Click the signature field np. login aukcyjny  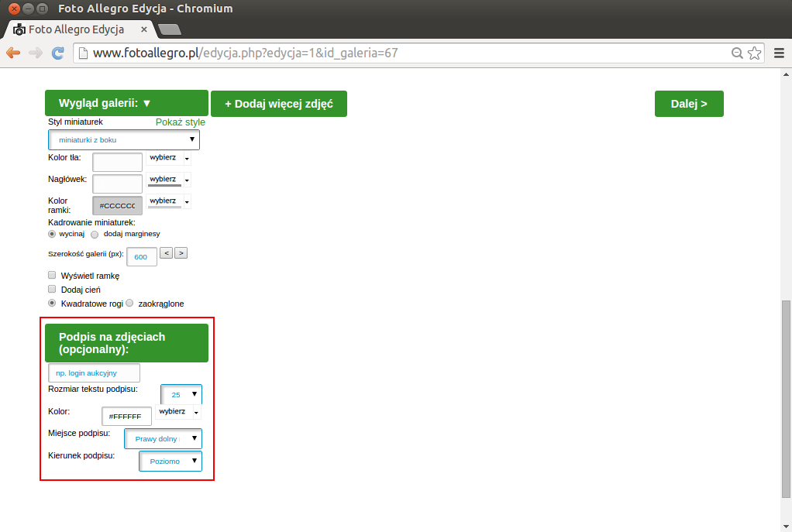pos(94,373)
